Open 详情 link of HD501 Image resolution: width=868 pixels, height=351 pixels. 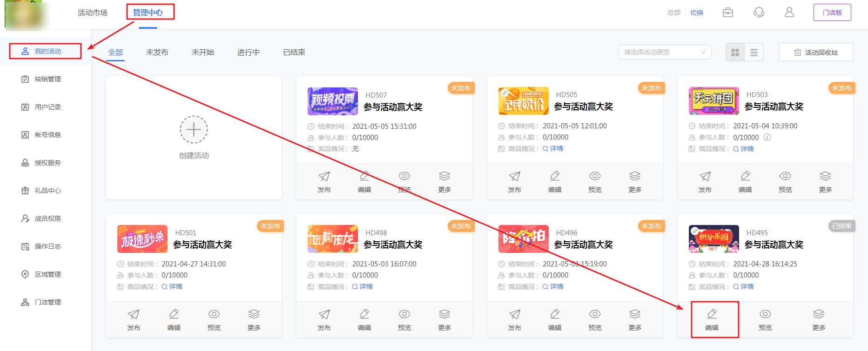pyautogui.click(x=172, y=287)
